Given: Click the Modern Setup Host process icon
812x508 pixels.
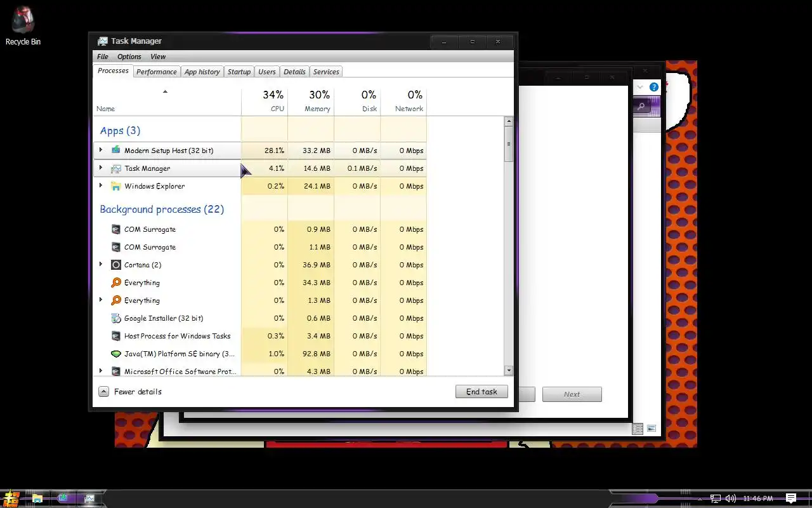Looking at the screenshot, I should [x=115, y=150].
